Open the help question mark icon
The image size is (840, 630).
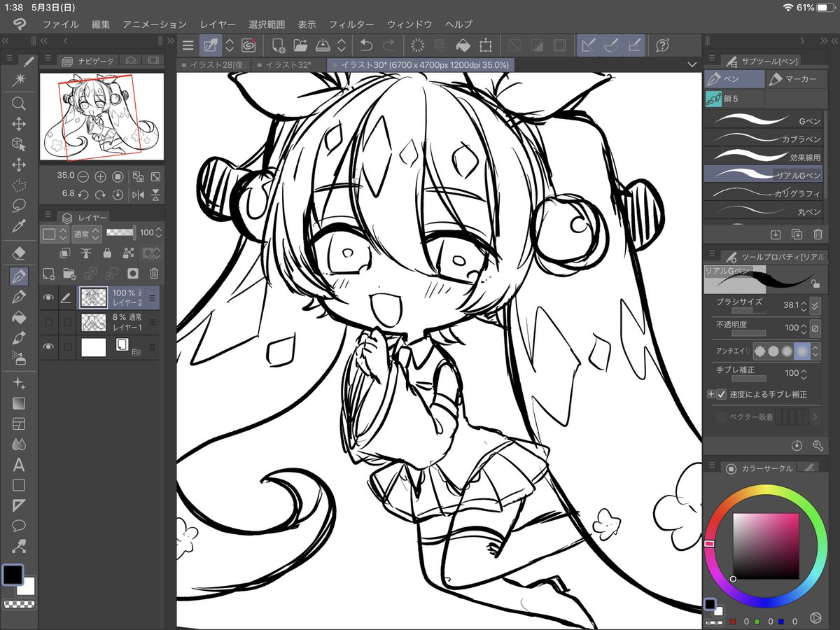[x=661, y=45]
